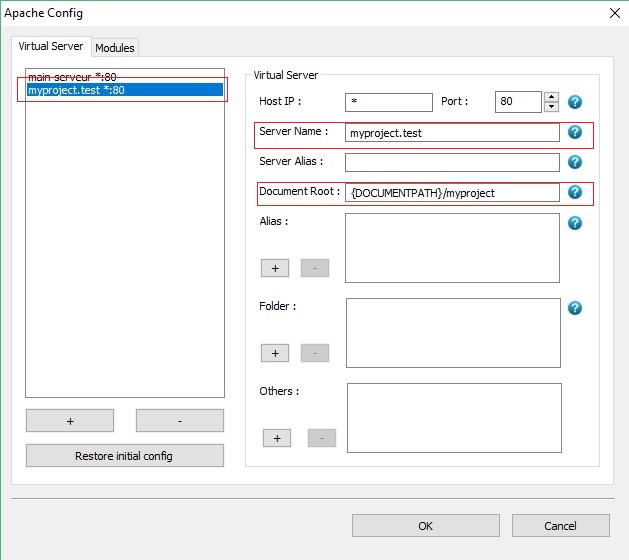Click into the Server Alias field

coord(452,162)
